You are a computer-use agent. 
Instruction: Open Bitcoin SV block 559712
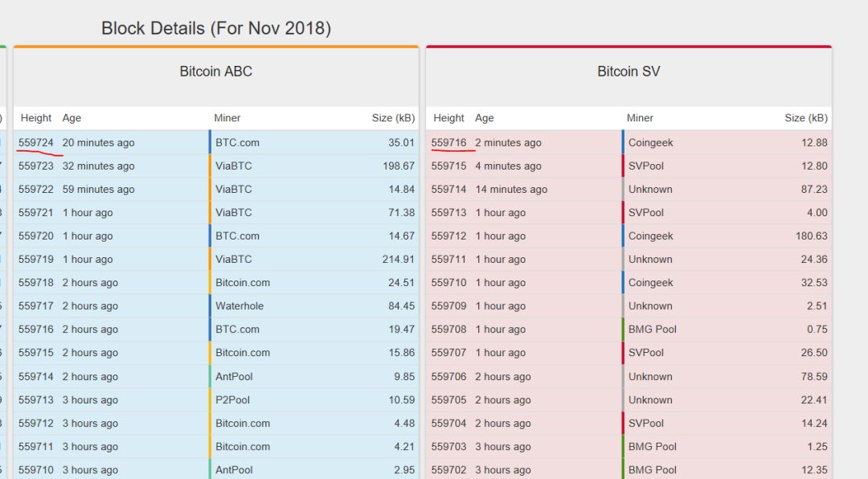449,236
